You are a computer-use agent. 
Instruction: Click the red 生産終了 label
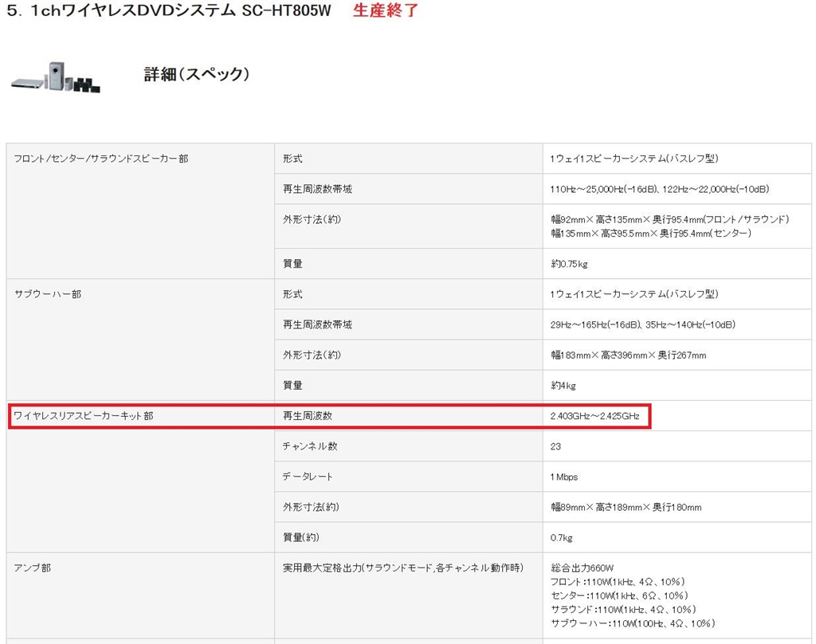pos(386,10)
